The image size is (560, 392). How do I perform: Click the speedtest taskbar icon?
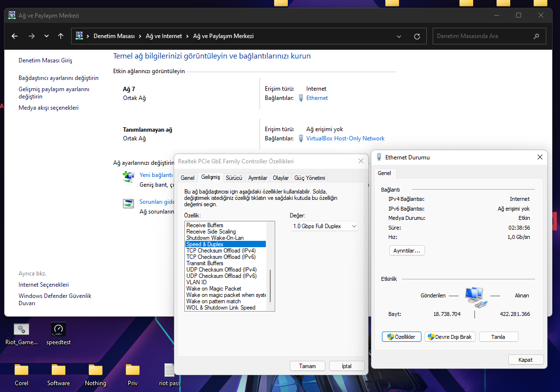pos(58,330)
